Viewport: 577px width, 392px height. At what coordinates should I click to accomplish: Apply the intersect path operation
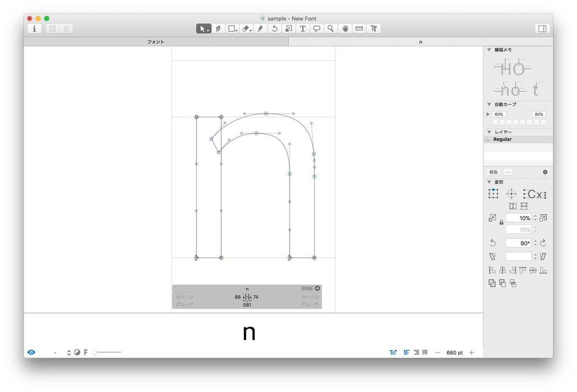point(513,283)
